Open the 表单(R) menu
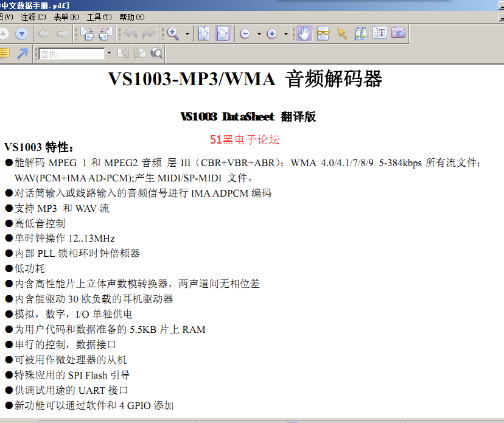This screenshot has height=423, width=504. click(x=66, y=17)
